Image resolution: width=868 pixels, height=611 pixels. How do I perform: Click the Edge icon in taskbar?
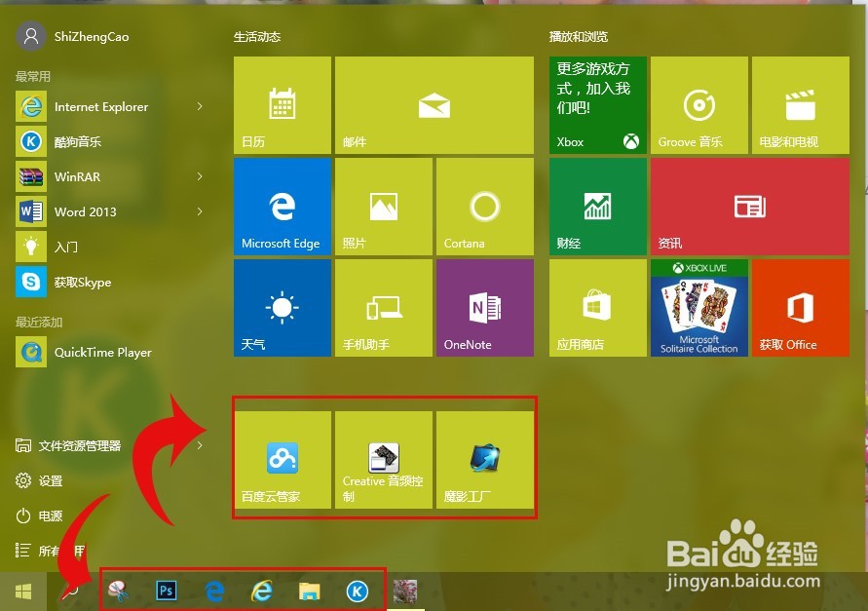[x=214, y=592]
